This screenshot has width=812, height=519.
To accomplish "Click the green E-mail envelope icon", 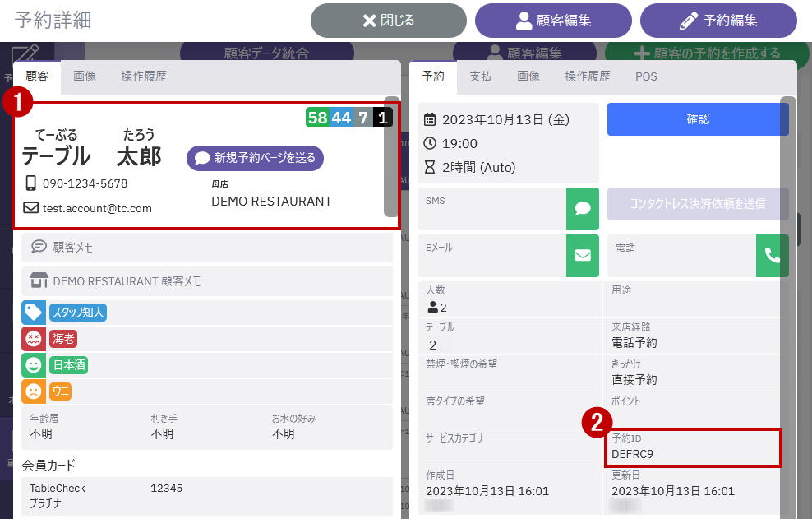I will (582, 255).
